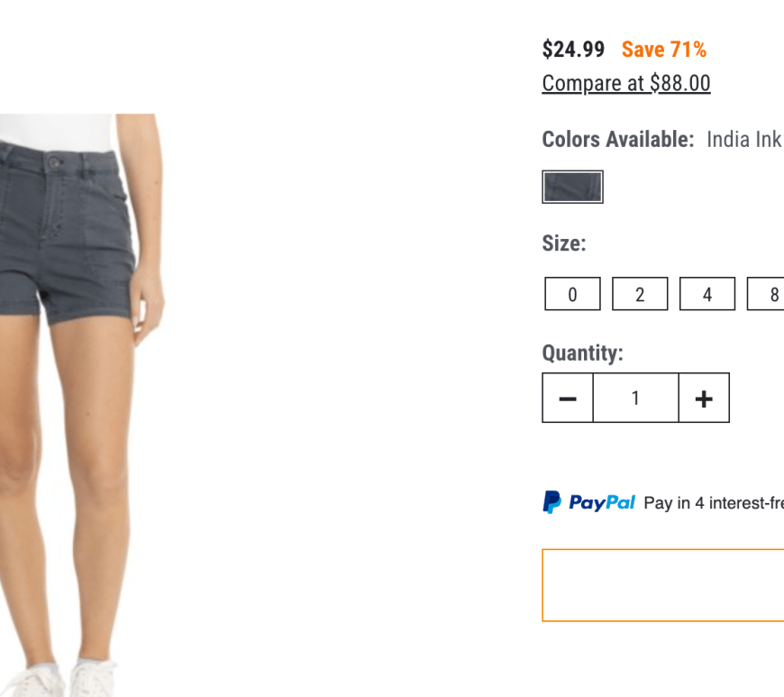Viewport: 784px width, 697px height.
Task: Decrease quantity with the minus button
Action: [568, 398]
